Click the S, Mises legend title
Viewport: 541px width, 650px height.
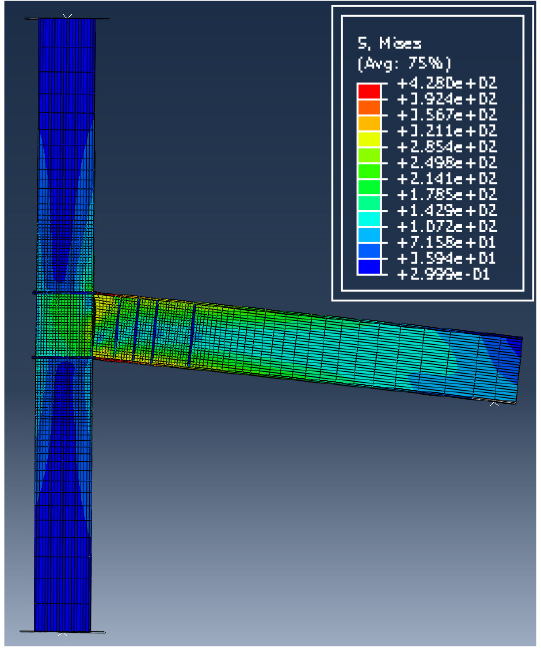(x=390, y=44)
